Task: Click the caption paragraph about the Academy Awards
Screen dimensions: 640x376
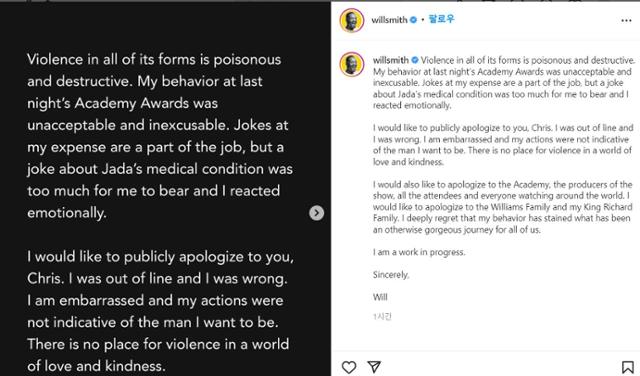Action: [504, 83]
